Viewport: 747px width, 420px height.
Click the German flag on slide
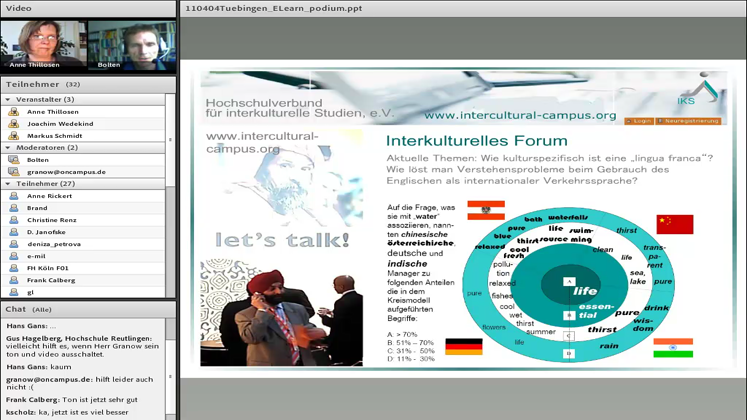point(464,347)
